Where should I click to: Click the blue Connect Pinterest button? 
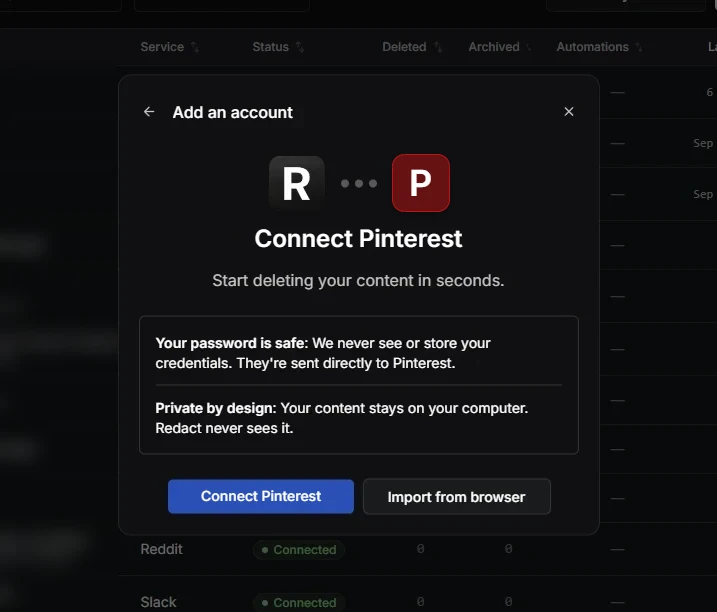(x=261, y=496)
